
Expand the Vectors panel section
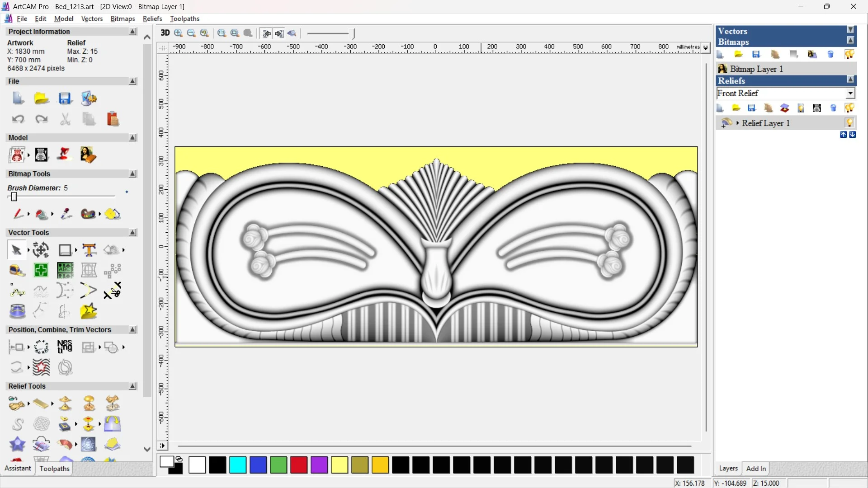pyautogui.click(x=850, y=30)
